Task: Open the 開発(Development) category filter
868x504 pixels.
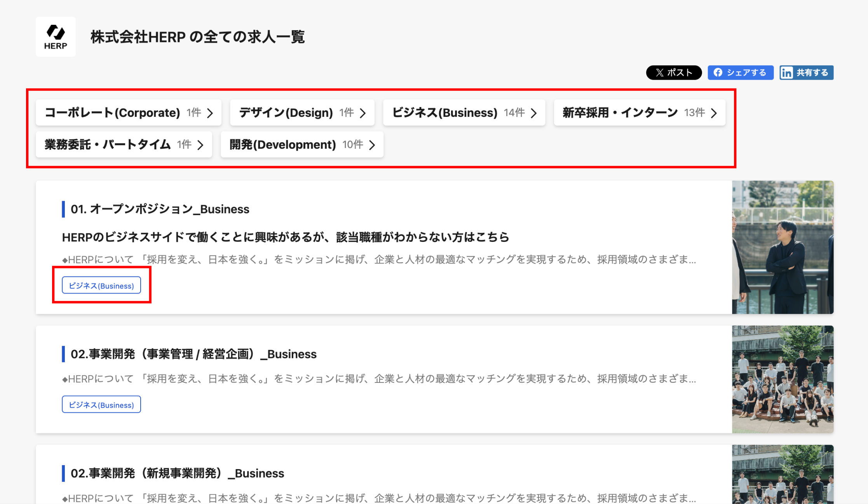Action: [x=282, y=145]
